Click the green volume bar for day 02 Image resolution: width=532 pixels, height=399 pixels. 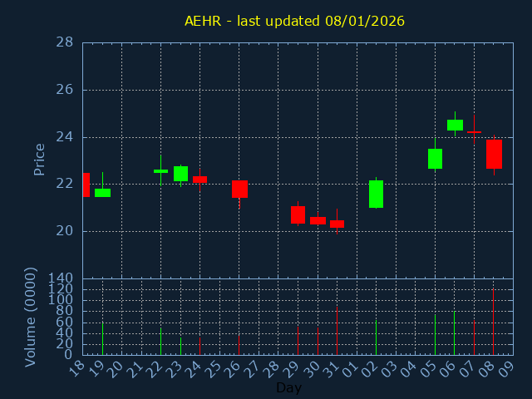[376, 337]
